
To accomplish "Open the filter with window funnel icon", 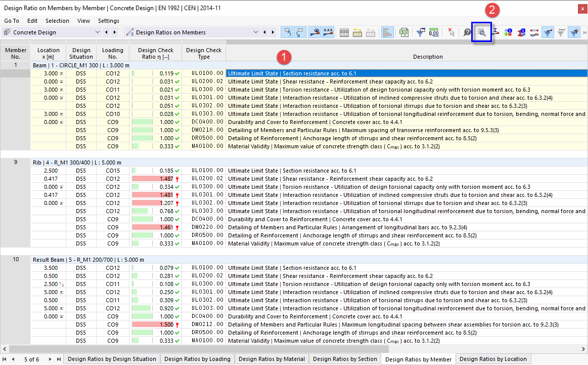I will point(421,33).
